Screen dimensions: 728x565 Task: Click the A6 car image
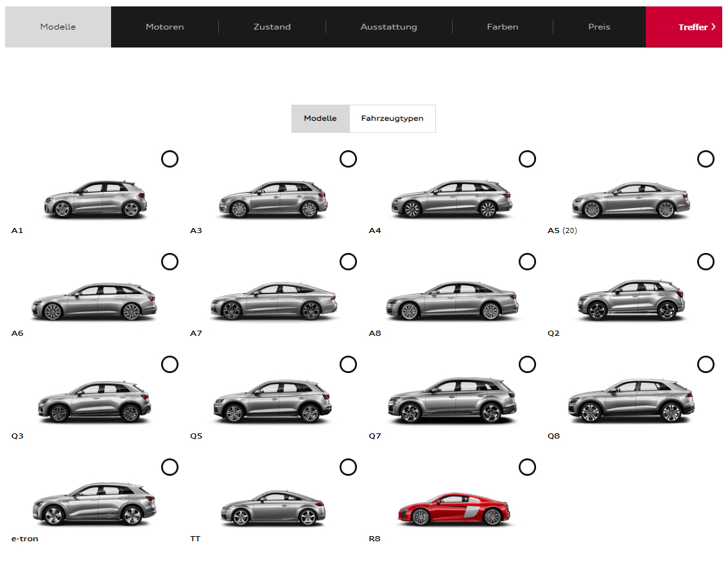(x=94, y=302)
